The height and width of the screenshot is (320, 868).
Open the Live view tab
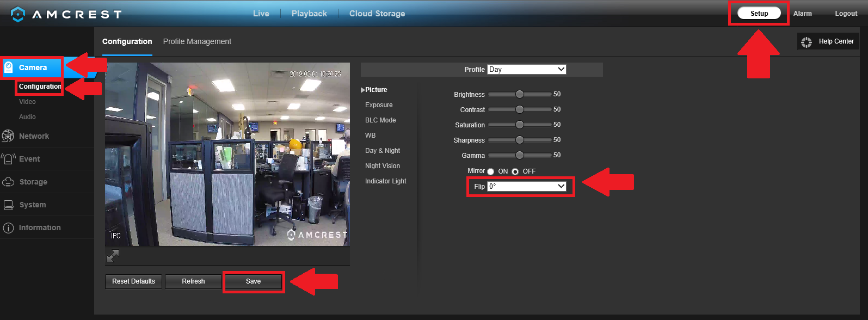(261, 14)
